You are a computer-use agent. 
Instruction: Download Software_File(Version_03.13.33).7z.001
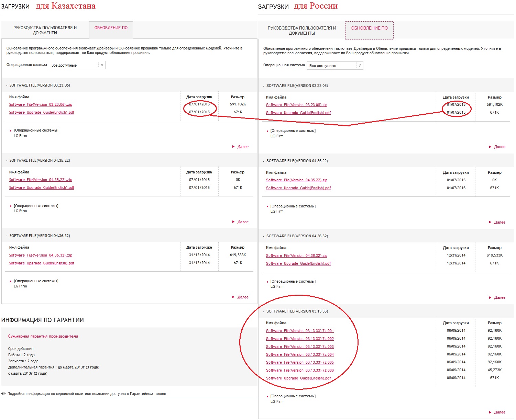[300, 331]
